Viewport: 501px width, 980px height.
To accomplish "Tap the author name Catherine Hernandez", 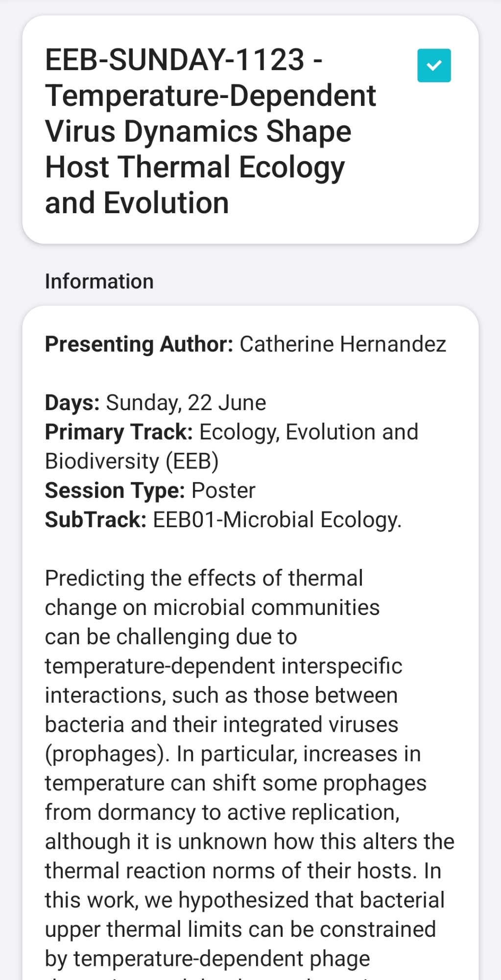I will (x=342, y=344).
